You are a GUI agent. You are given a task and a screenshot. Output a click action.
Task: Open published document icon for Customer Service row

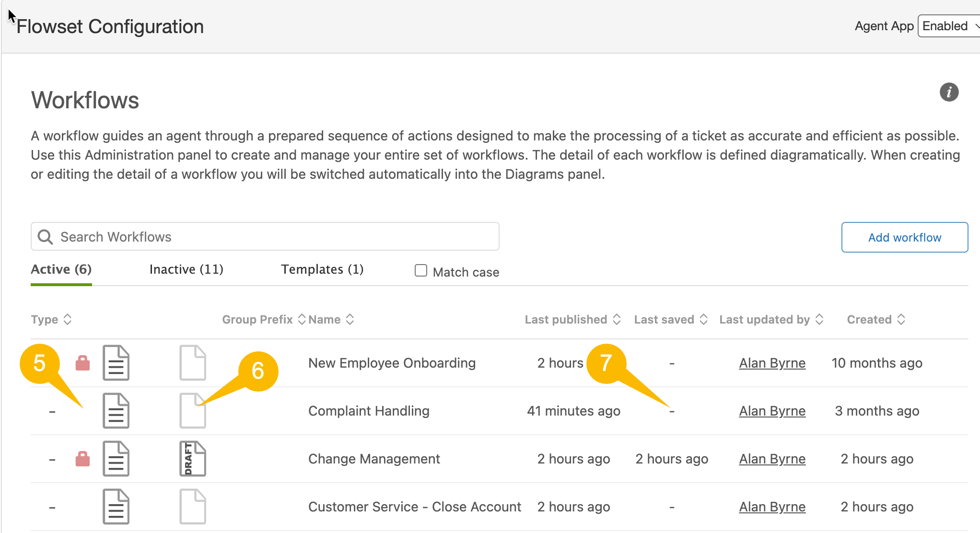click(116, 507)
